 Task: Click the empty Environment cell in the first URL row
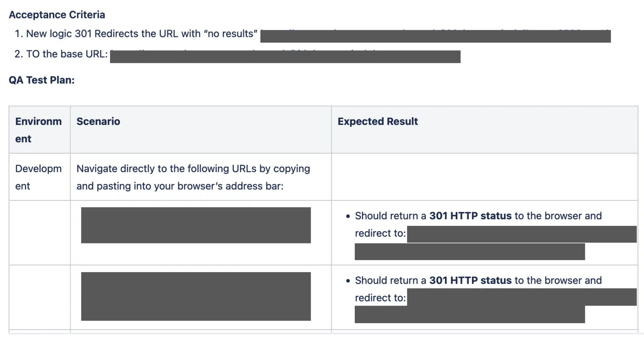pos(40,233)
